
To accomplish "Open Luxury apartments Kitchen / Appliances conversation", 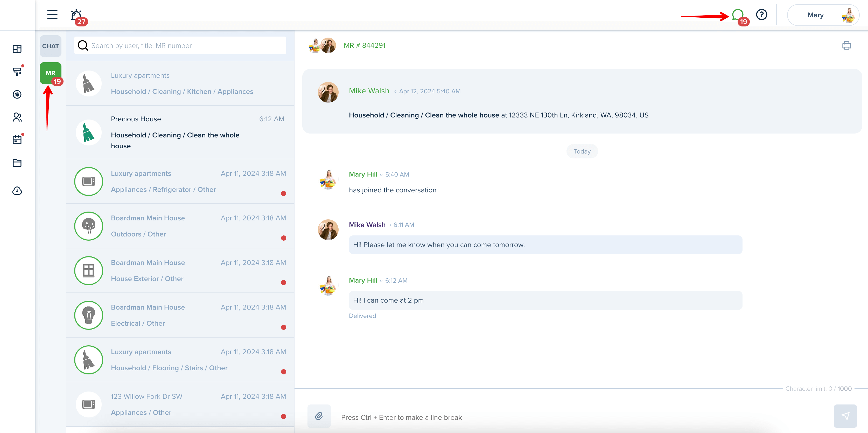I will [x=180, y=83].
